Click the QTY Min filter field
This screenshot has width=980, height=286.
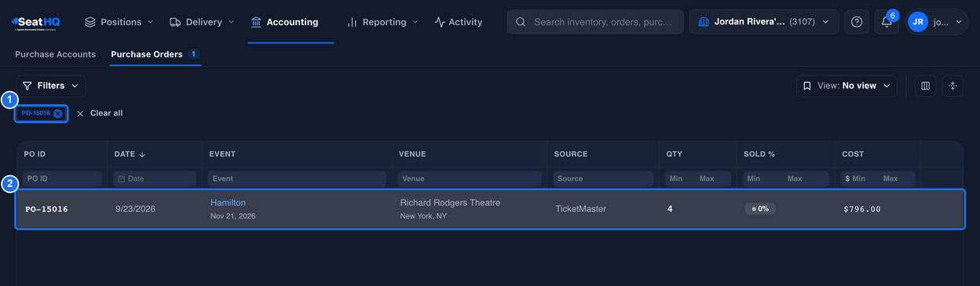tap(680, 179)
